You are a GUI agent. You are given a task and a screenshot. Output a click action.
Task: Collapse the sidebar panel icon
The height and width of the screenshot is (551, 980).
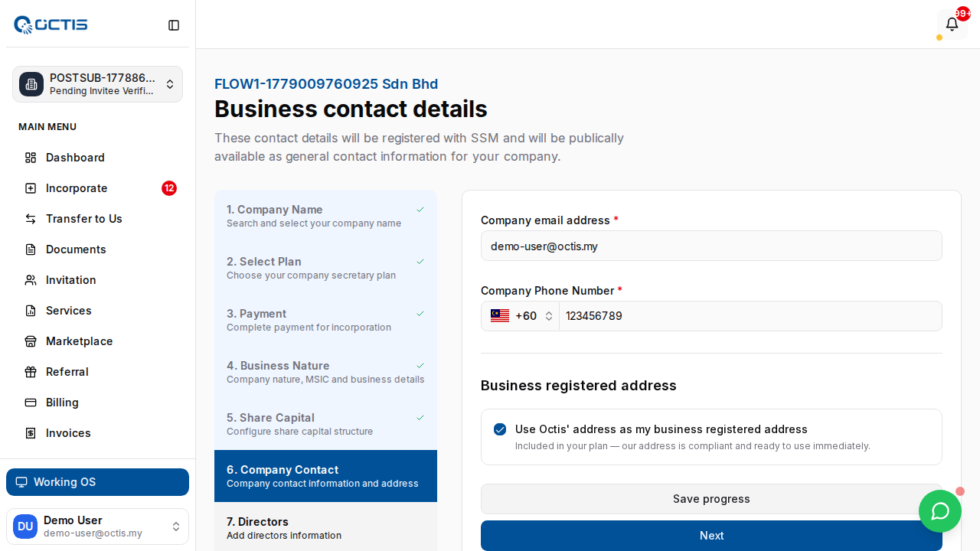click(174, 25)
